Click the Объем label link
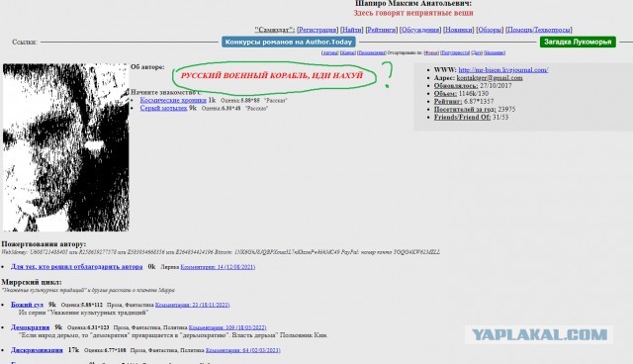The height and width of the screenshot is (364, 633). [x=445, y=94]
